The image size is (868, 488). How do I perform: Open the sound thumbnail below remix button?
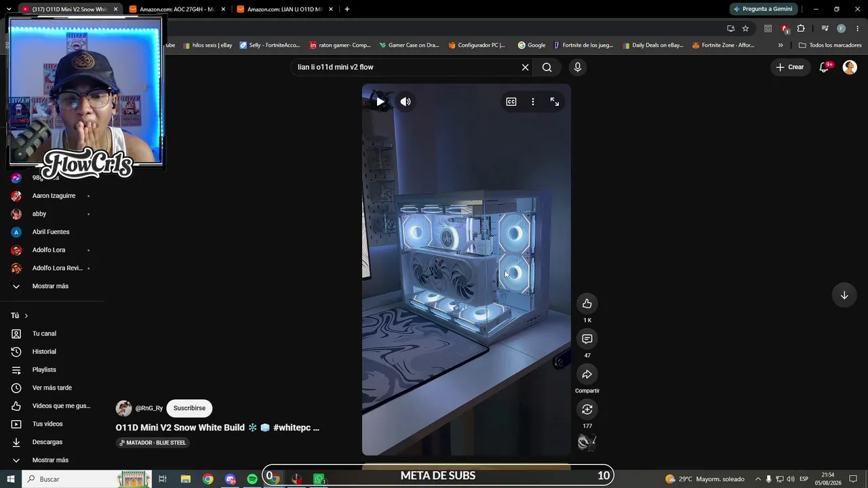coord(587,443)
